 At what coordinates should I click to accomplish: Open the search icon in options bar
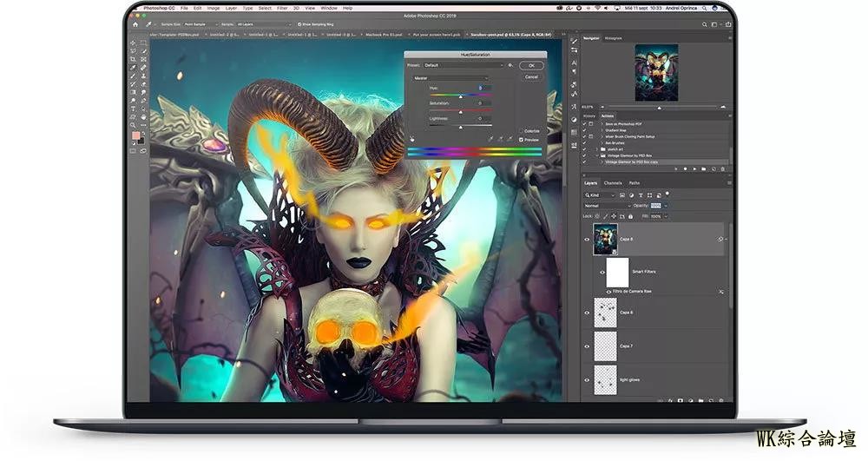[704, 24]
